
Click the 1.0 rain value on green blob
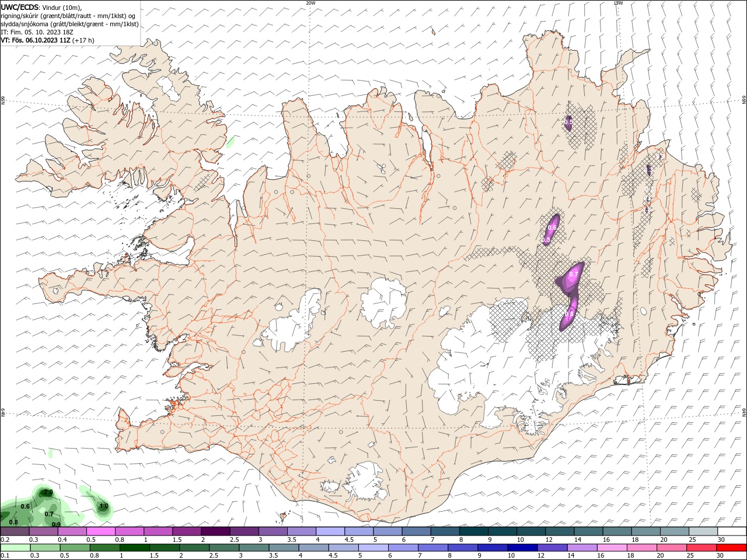104,506
